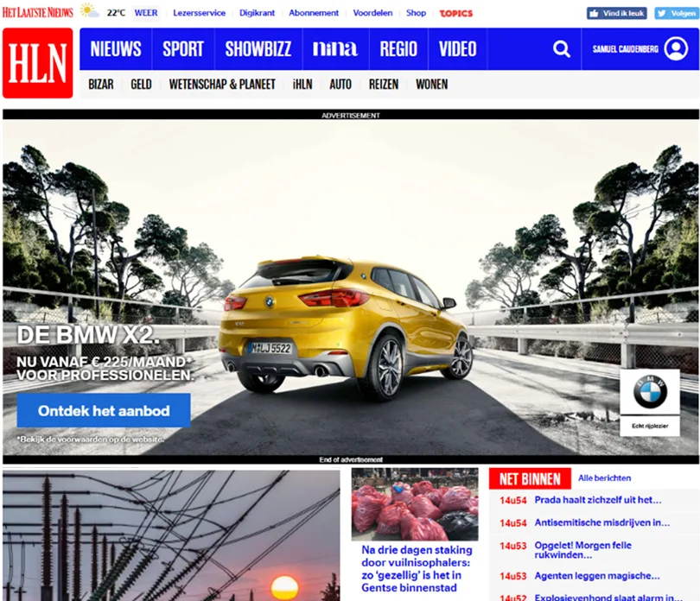Go to BIZAR subsection
Image resolution: width=700 pixels, height=601 pixels.
point(101,85)
